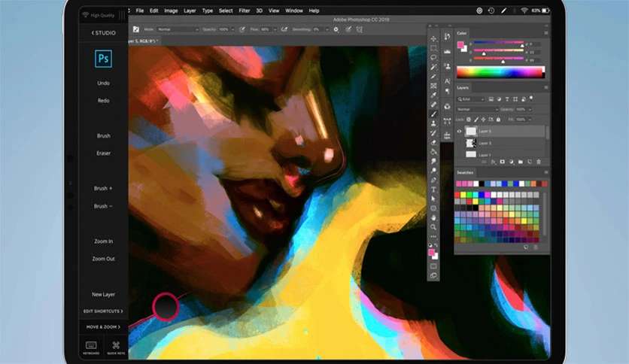Select the Lasso tool
This screenshot has width=629, height=364.
(433, 57)
